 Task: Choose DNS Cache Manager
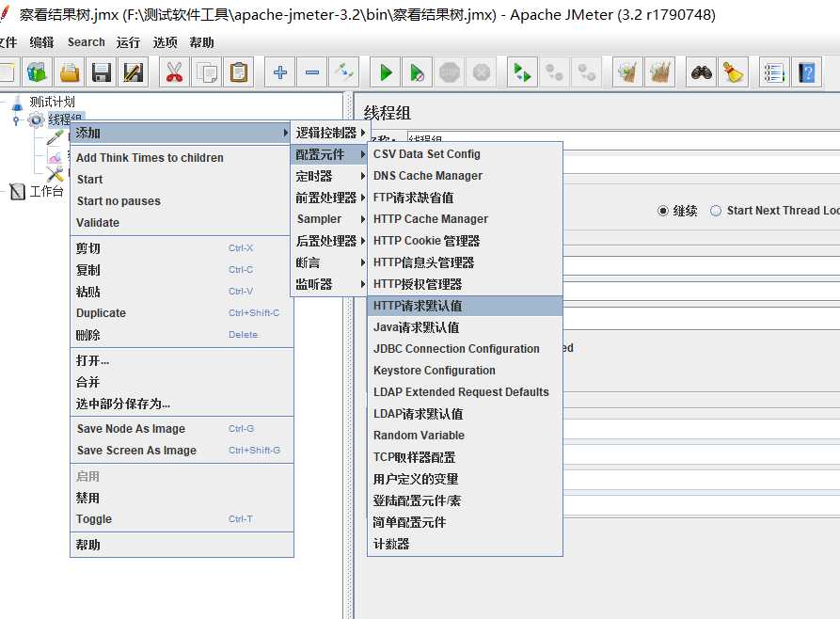point(465,176)
